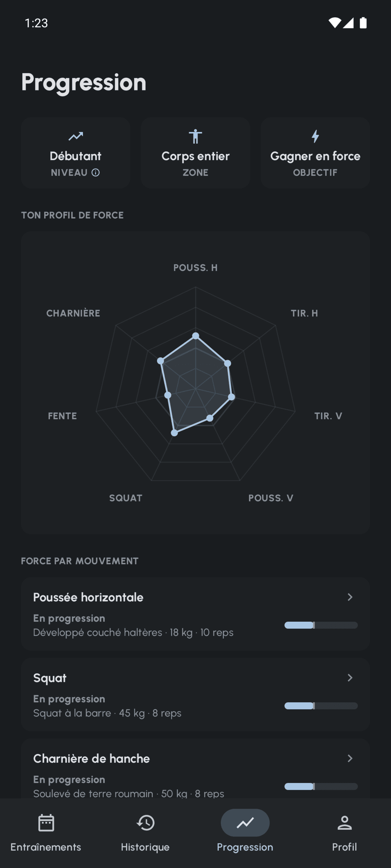Tap the SQUAT data point on radar chart
391x868 pixels.
click(x=174, y=433)
